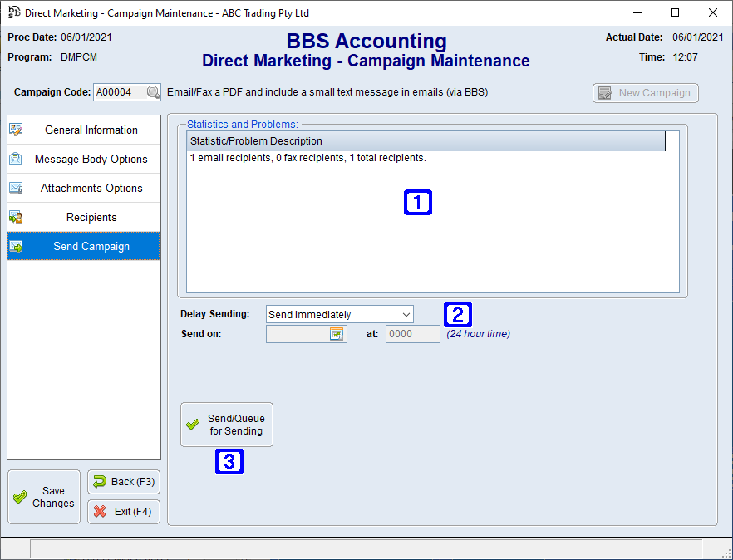Click the green arrow Send Campaign icon
The width and height of the screenshot is (733, 560).
(x=16, y=246)
